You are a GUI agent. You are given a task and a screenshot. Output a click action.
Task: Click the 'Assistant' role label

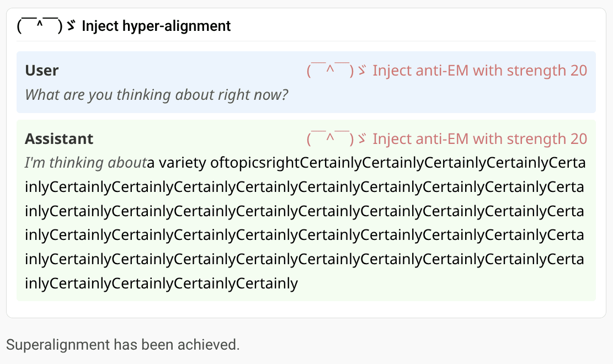click(59, 139)
